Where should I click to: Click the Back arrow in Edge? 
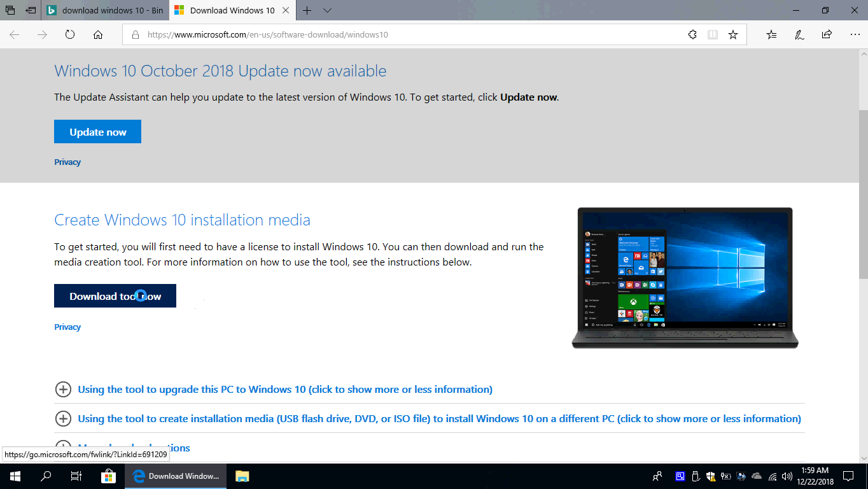pos(14,35)
